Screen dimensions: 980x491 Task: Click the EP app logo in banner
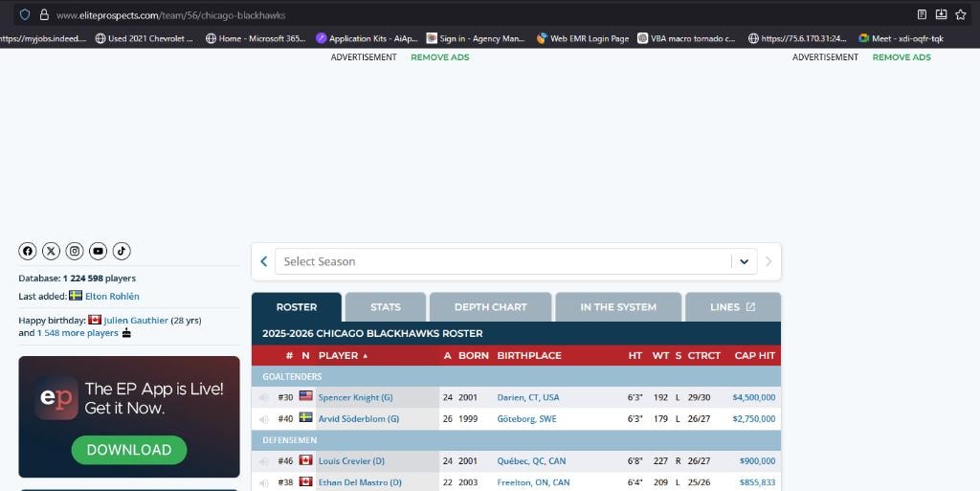click(56, 398)
